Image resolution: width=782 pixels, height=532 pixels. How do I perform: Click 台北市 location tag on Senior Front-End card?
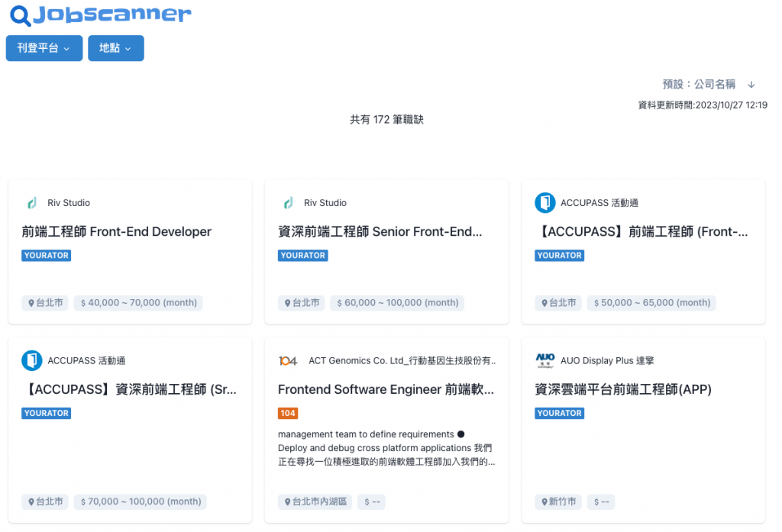click(x=301, y=303)
